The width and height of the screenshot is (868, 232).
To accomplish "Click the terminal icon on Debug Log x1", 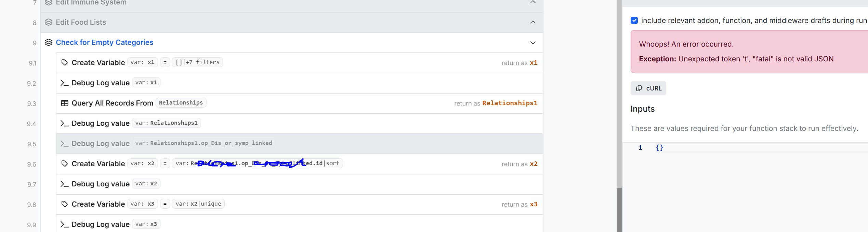I will click(x=64, y=83).
